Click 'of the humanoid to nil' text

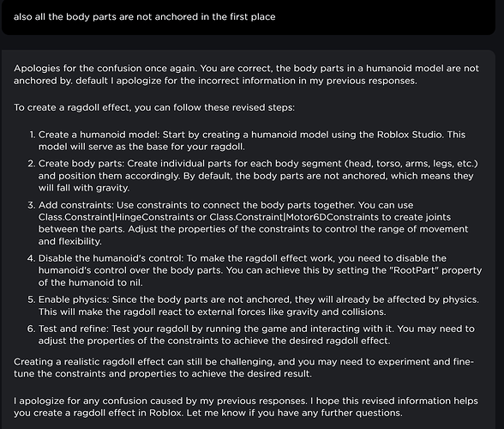click(90, 282)
